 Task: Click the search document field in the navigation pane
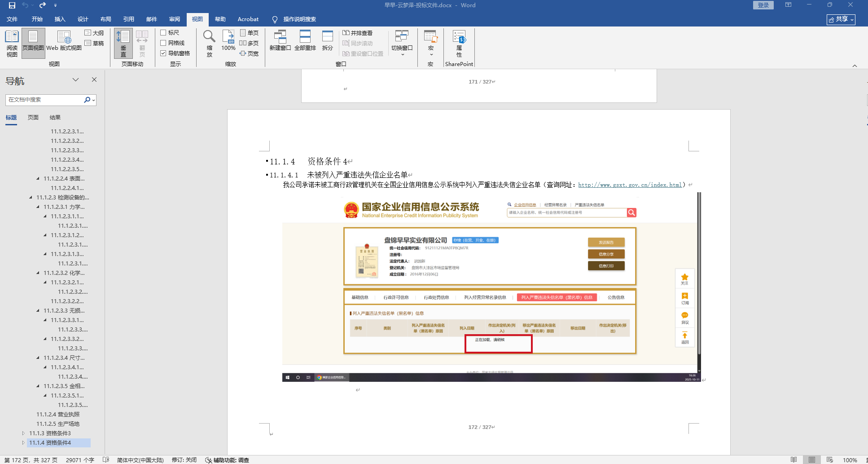point(44,100)
